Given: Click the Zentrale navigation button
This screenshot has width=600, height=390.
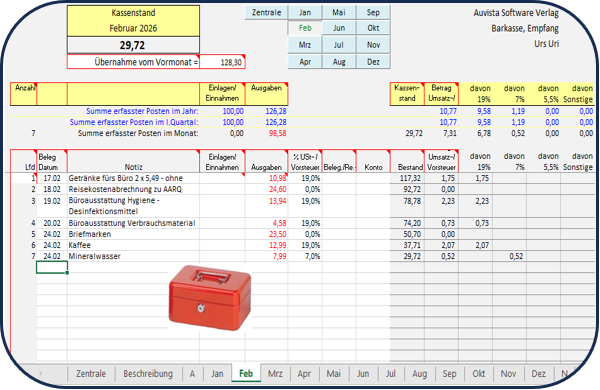Looking at the screenshot, I should click(266, 12).
